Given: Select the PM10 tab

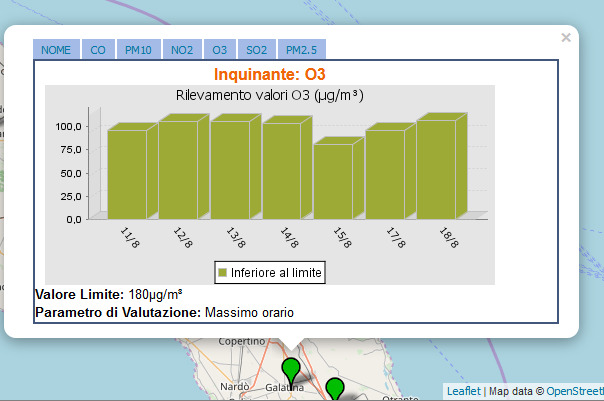Looking at the screenshot, I should 138,50.
